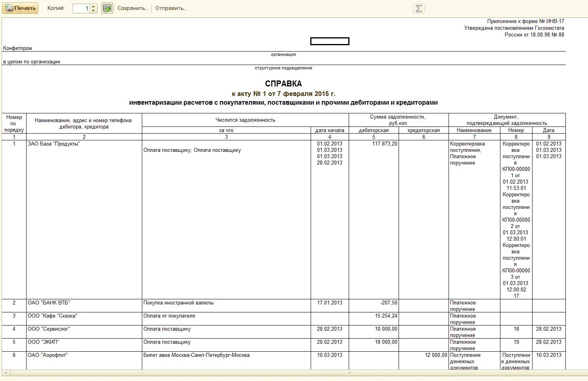588x381 pixels.
Task: Toggle the table edit mode icon
Action: click(107, 8)
